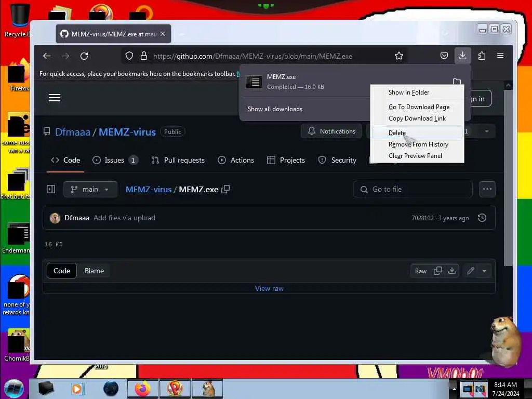Click the Go to file search box
532x399 pixels.
413,189
